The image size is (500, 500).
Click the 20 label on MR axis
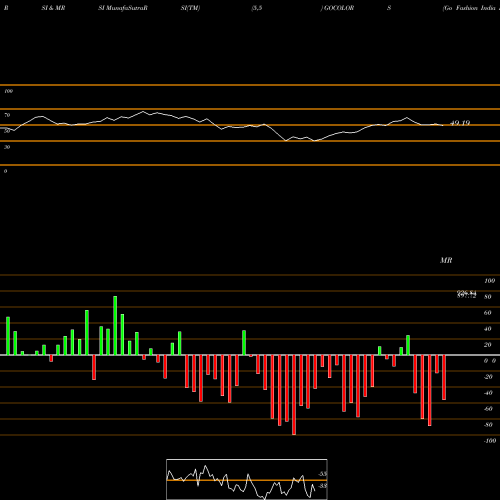(x=488, y=345)
